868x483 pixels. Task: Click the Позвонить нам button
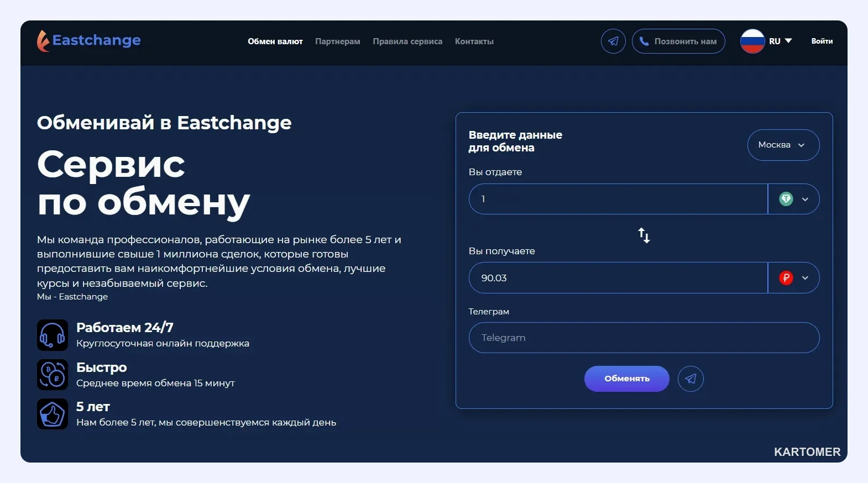[678, 41]
